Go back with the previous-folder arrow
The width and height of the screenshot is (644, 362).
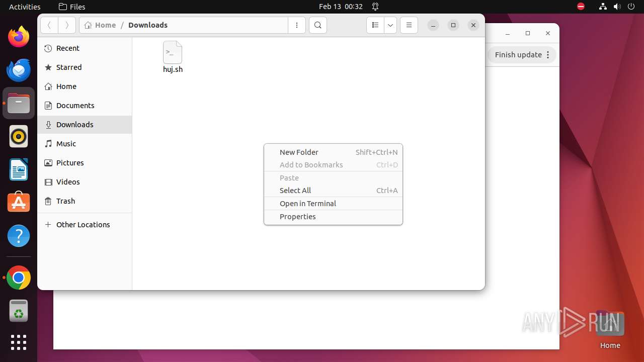click(x=49, y=25)
